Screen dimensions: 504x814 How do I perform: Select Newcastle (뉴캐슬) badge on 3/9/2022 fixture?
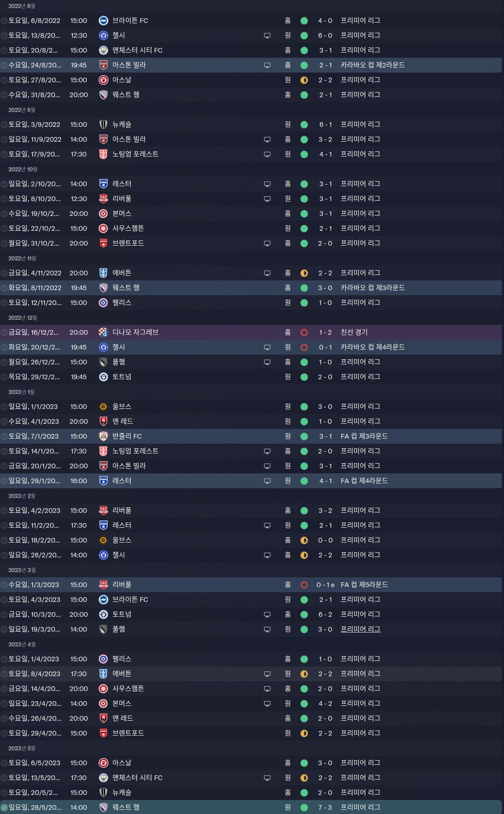103,124
